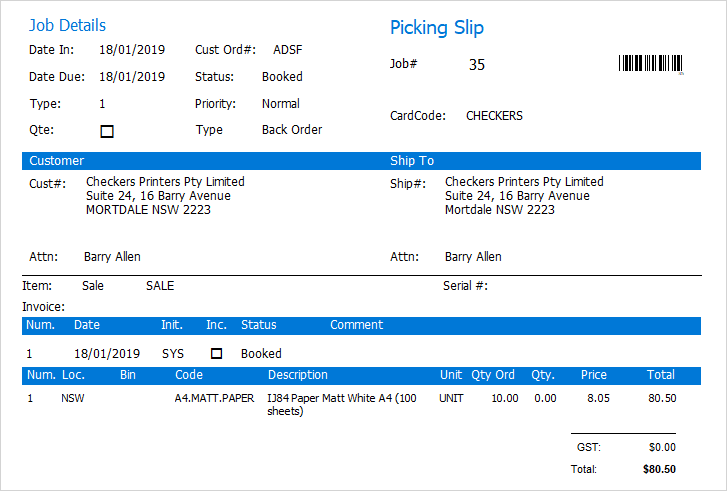727x491 pixels.
Task: Click the Ship To section header
Action: click(412, 160)
